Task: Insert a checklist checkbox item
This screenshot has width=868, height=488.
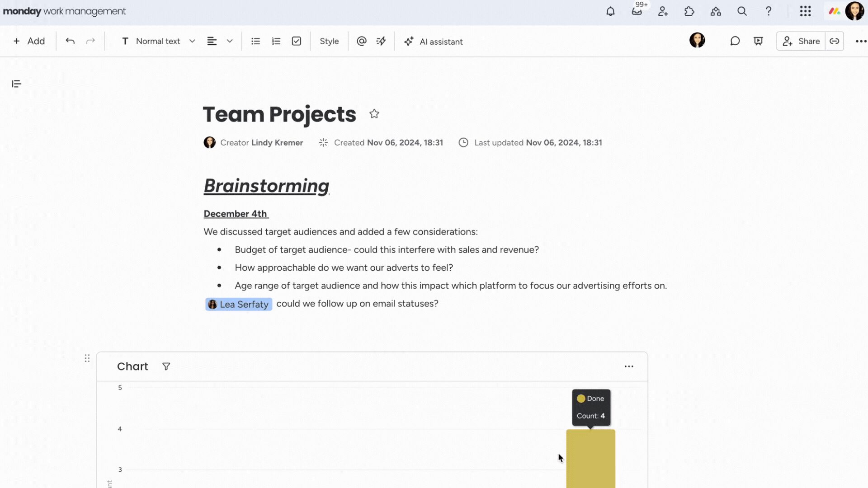Action: click(296, 41)
